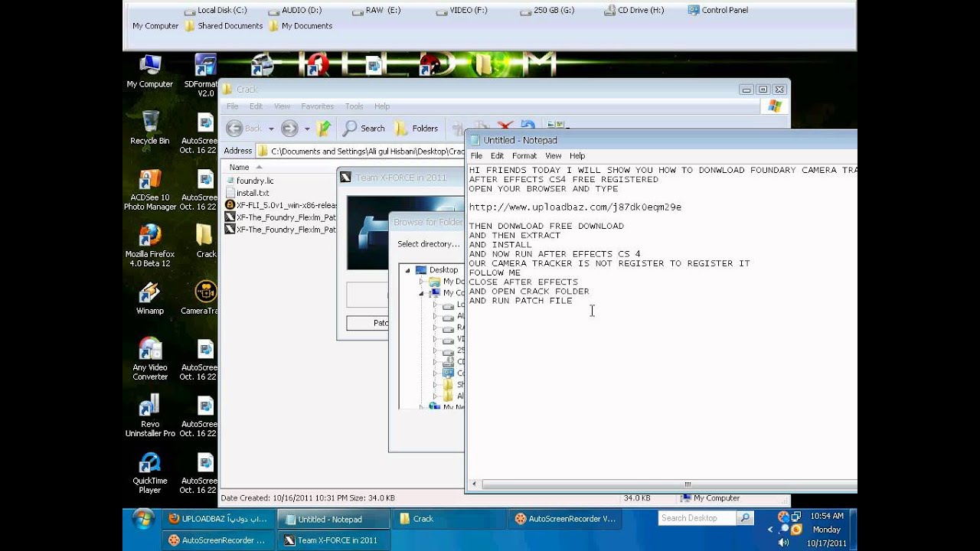
Task: Open Favorites menu in Crack window
Action: [317, 106]
